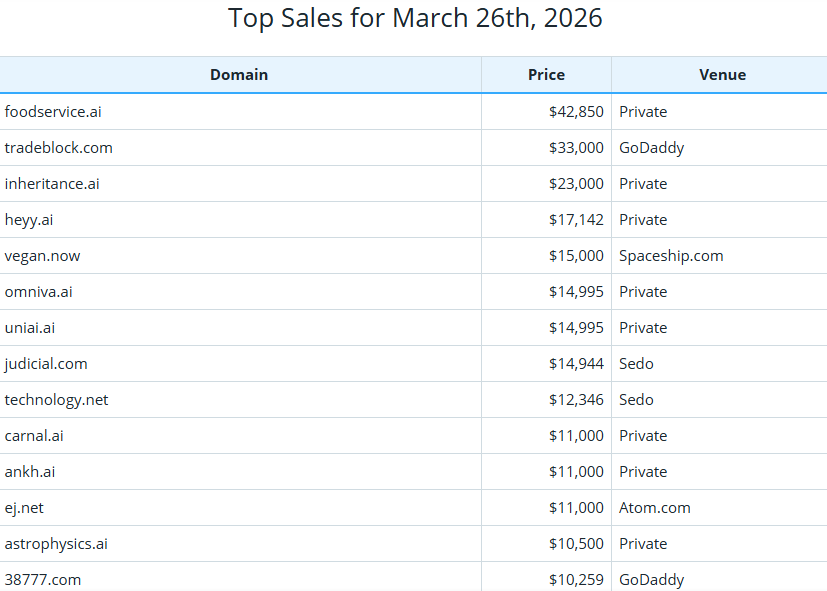827x591 pixels.
Task: Open the astrophysics.ai domain link
Action: (57, 543)
